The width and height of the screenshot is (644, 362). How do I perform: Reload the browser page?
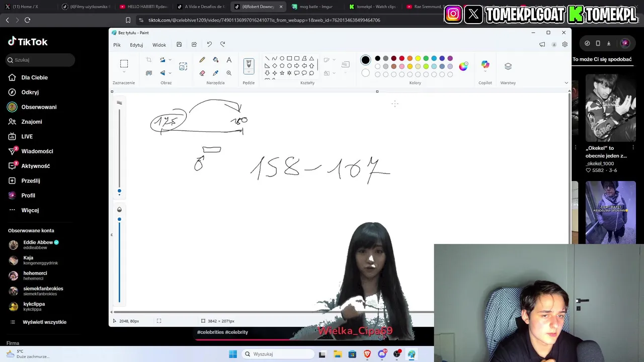pos(27,20)
